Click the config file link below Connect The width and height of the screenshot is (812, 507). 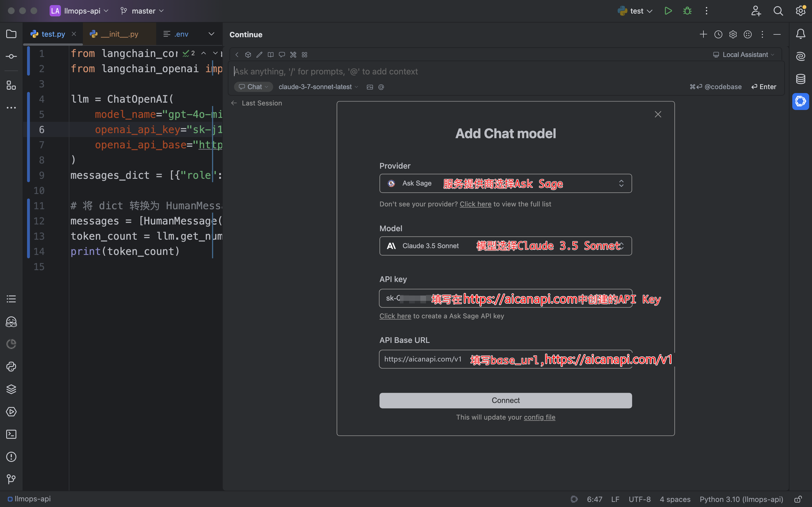(539, 417)
